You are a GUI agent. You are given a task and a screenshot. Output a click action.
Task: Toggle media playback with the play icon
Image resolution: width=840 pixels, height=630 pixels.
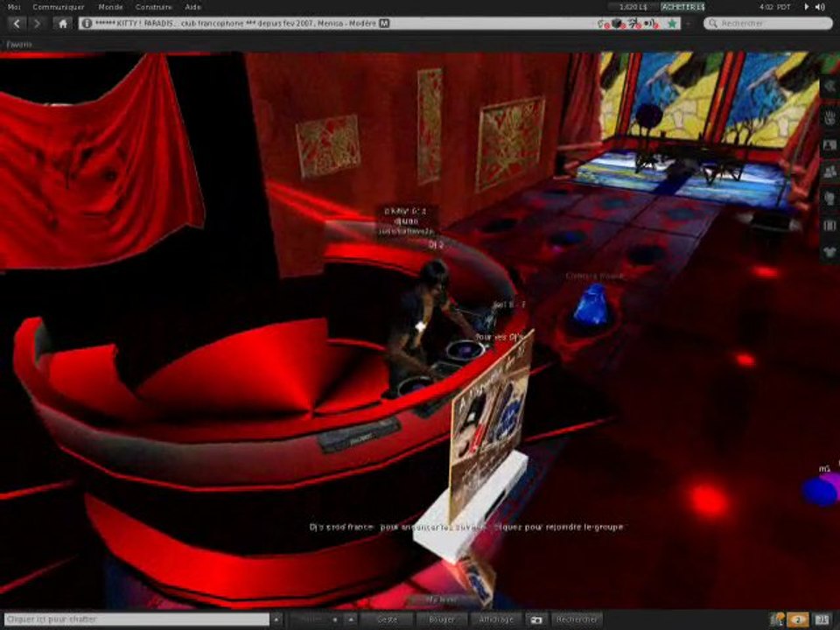pos(806,7)
